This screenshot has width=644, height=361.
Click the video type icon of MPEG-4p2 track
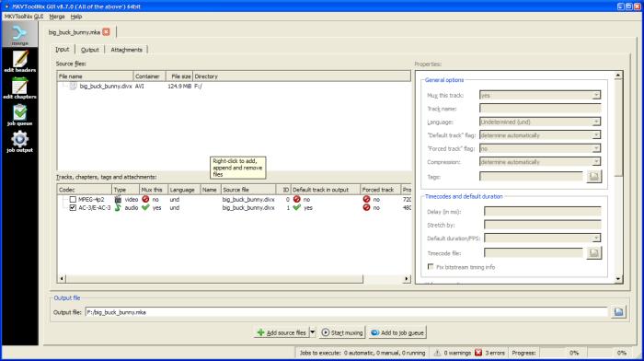(x=119, y=200)
